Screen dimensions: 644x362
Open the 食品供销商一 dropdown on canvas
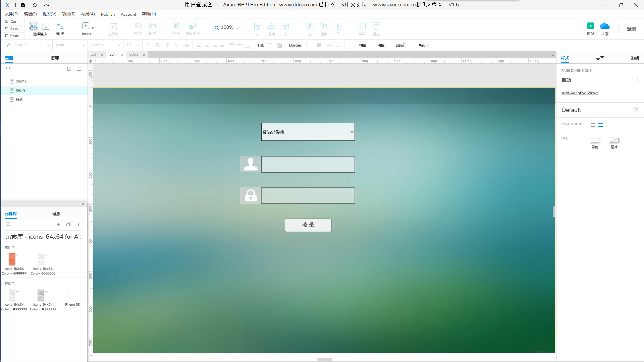[x=308, y=132]
